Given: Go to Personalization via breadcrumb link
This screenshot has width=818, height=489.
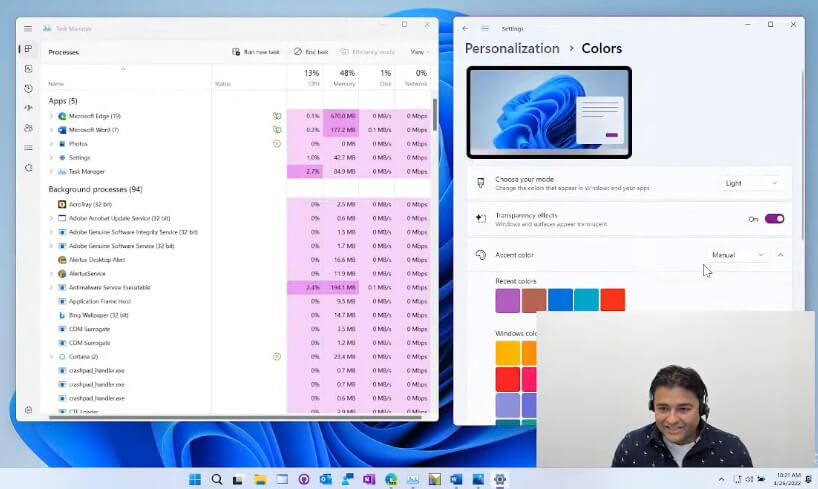Looking at the screenshot, I should coord(512,49).
